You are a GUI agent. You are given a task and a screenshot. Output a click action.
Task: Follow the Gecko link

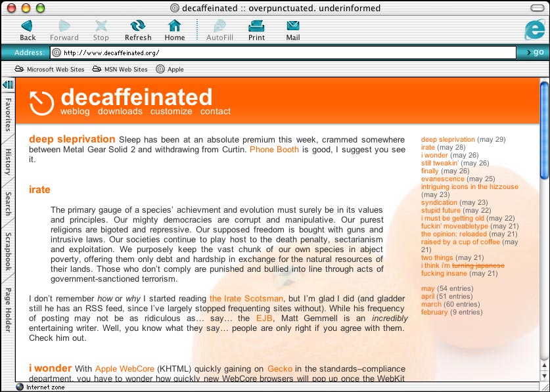[x=280, y=368]
